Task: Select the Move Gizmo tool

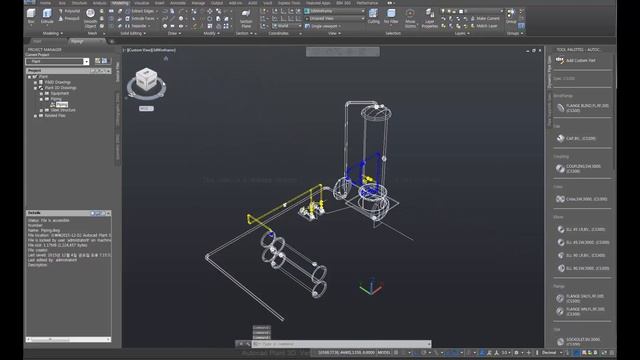Action: pos(410,18)
